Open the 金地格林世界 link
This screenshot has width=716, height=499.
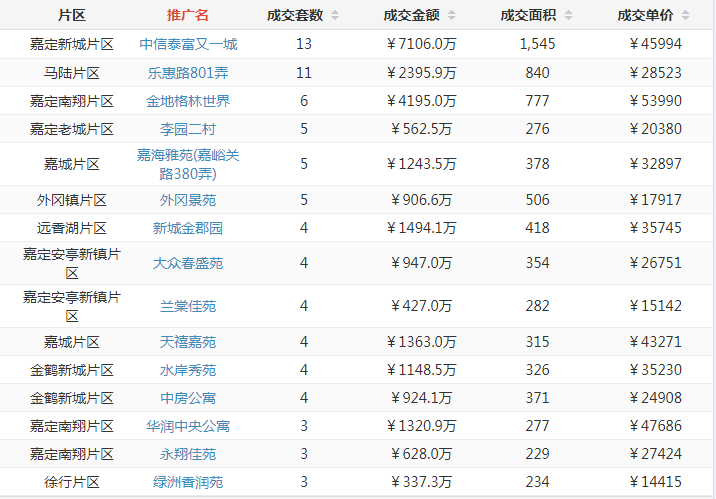coord(188,101)
